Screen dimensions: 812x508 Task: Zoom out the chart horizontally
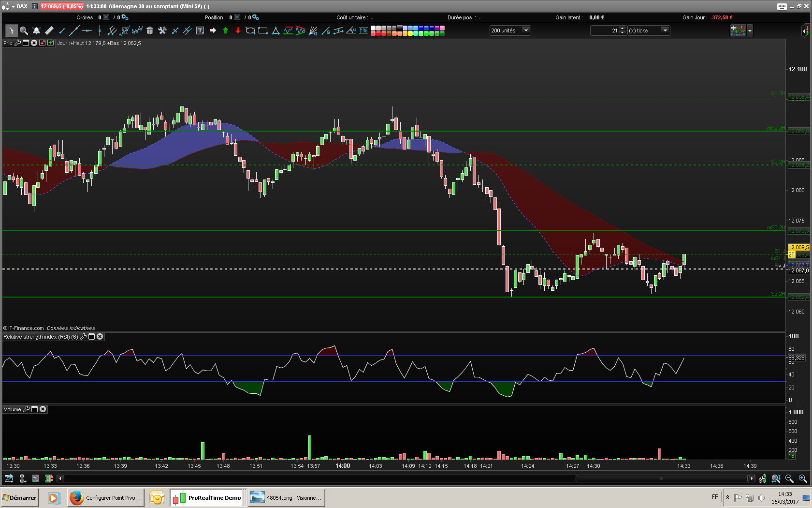[789, 478]
